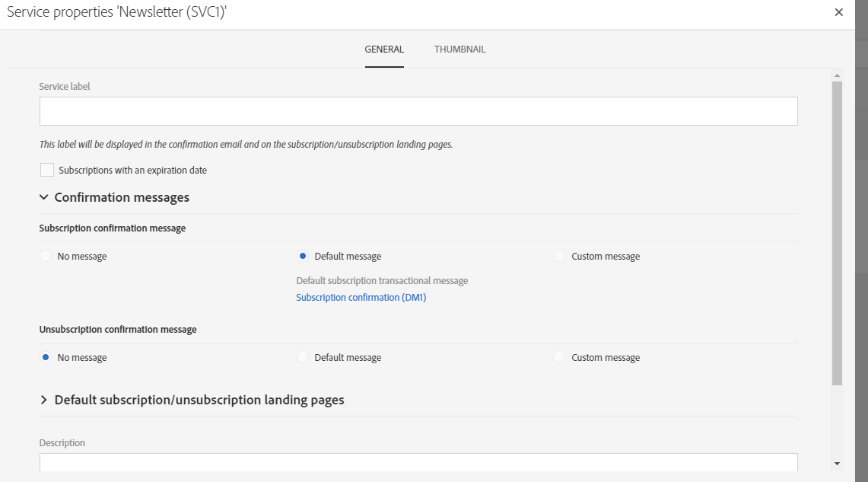Click the Confirmation messages heading
Screen dimensions: 868x482
point(122,198)
